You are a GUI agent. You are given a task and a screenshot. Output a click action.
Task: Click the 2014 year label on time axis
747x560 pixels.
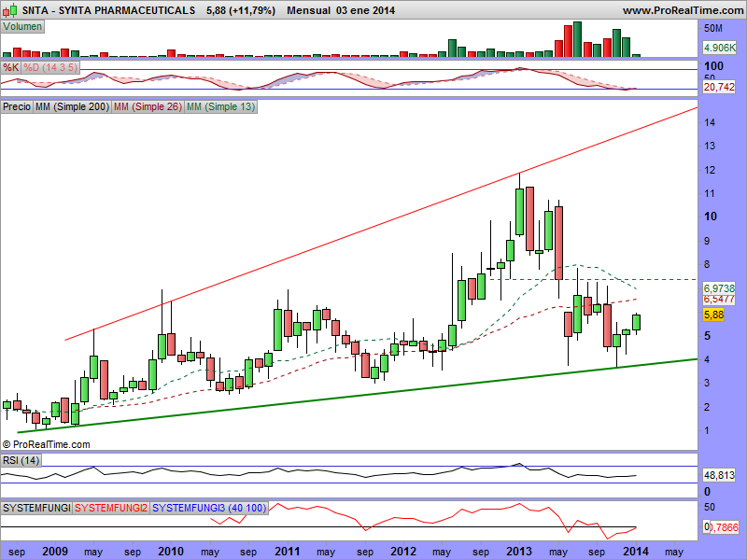[636, 552]
